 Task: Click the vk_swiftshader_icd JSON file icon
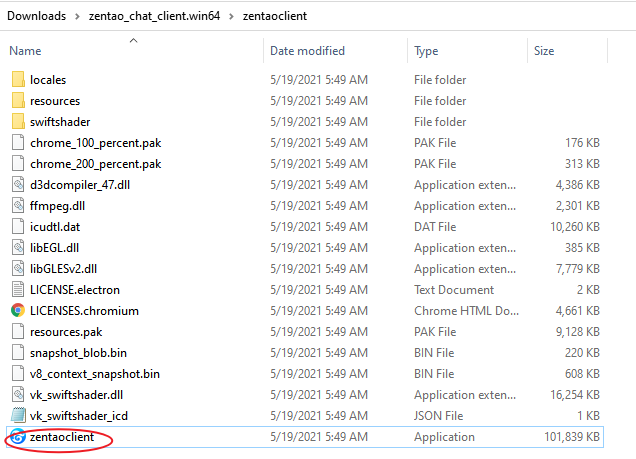18,416
